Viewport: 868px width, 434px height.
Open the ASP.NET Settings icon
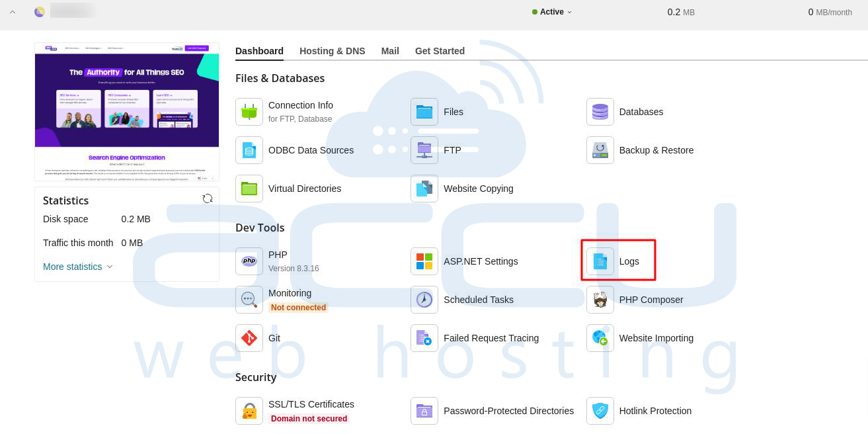coord(424,261)
